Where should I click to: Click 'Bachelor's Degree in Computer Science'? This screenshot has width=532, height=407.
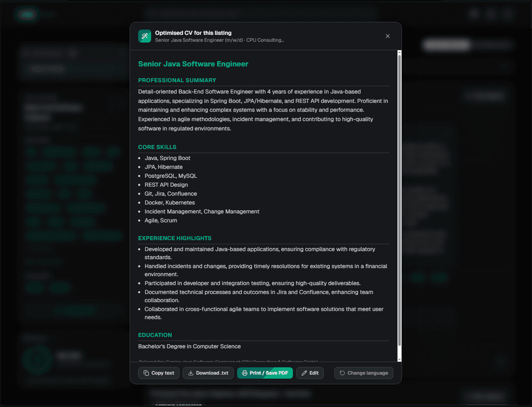[x=189, y=346]
